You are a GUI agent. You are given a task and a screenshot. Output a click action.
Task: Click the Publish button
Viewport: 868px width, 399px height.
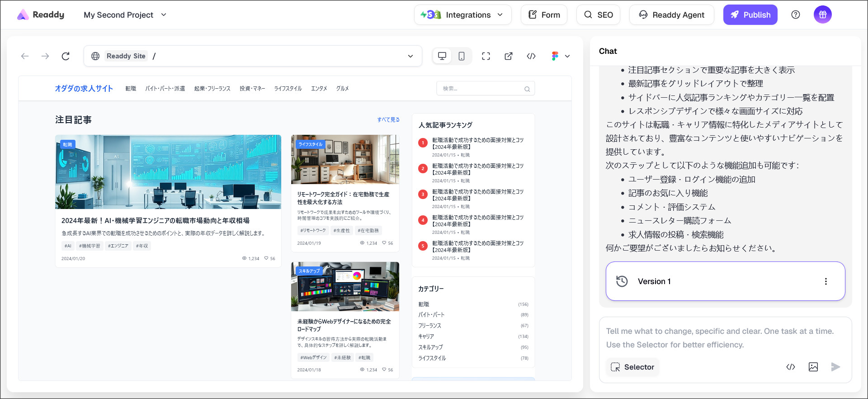[750, 15]
